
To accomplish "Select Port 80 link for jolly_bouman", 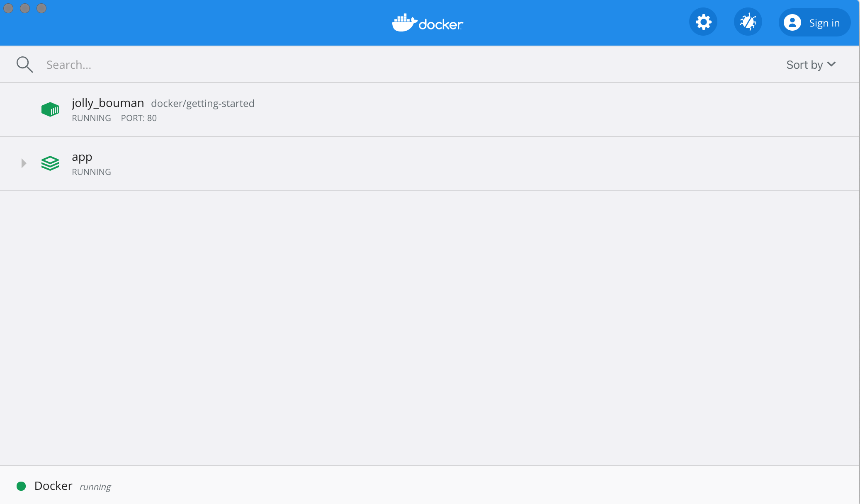I will [139, 117].
